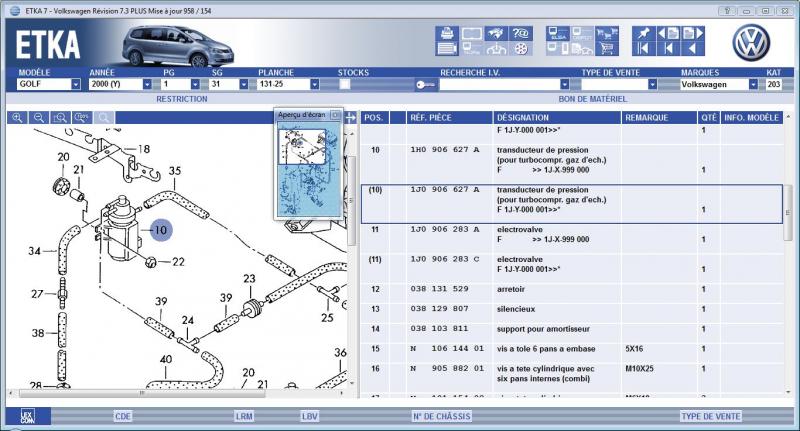Open the ANNÉE dropdown showing 2000 (Y)
The image size is (800, 431).
tap(147, 85)
